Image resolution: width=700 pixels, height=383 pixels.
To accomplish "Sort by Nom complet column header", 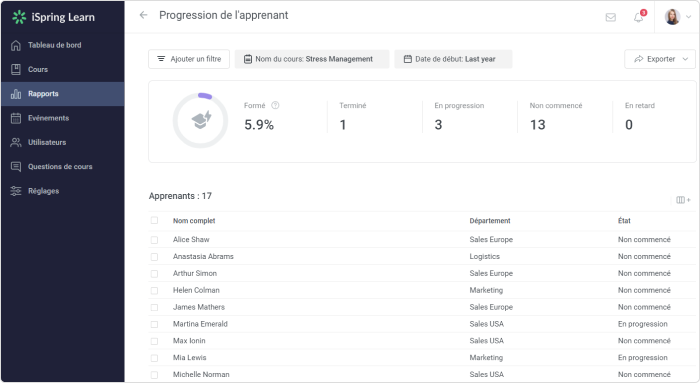I will click(194, 221).
